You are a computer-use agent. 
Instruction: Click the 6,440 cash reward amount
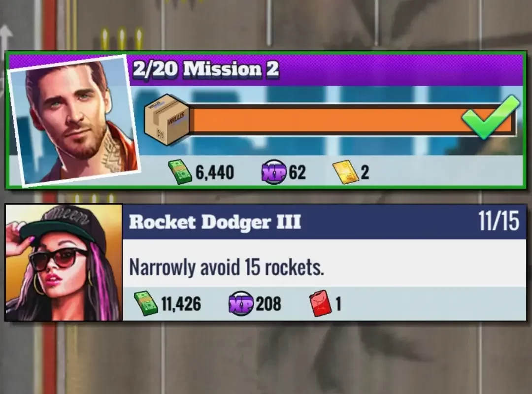tap(215, 172)
